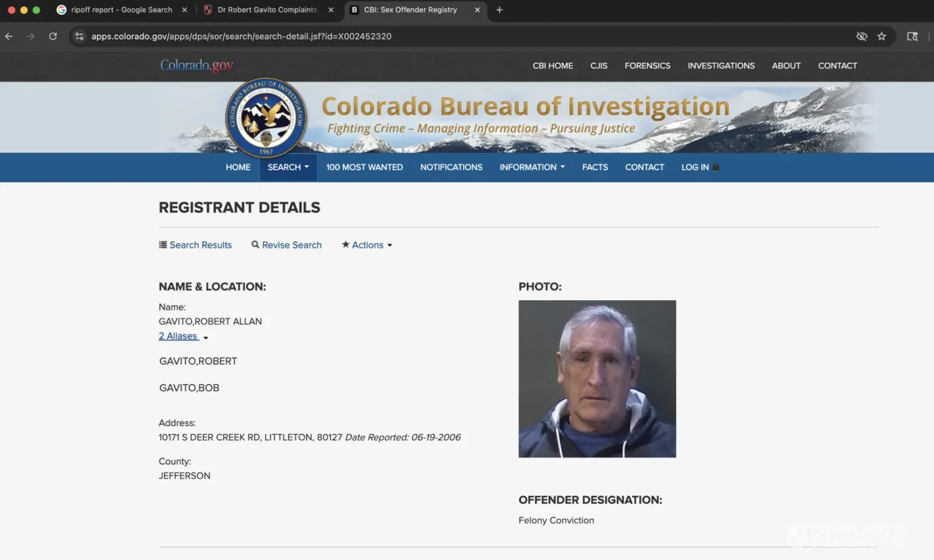Image resolution: width=934 pixels, height=560 pixels.
Task: Open the Actions dropdown
Action: [367, 245]
